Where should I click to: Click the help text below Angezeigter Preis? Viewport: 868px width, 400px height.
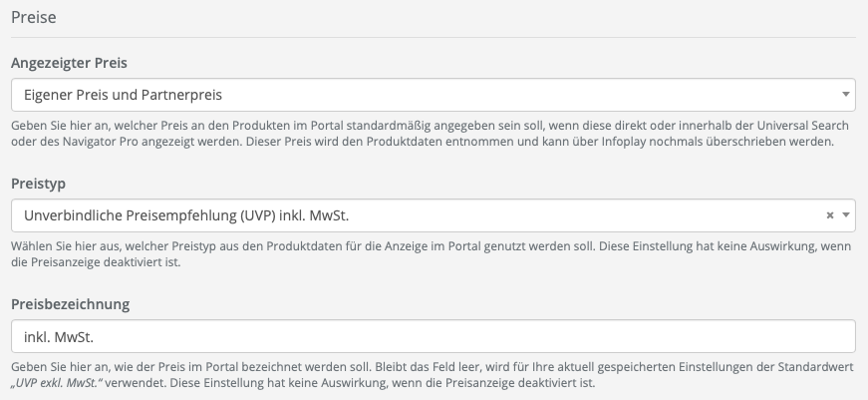[429, 134]
